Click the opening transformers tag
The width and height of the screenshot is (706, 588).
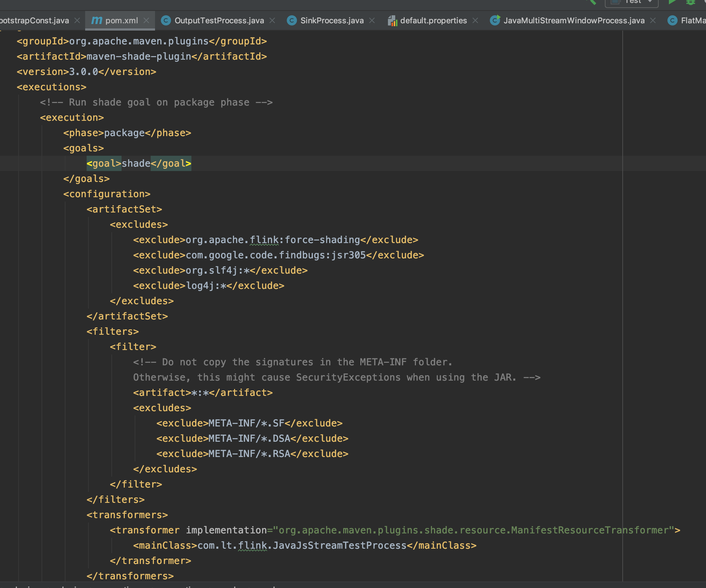pos(127,515)
